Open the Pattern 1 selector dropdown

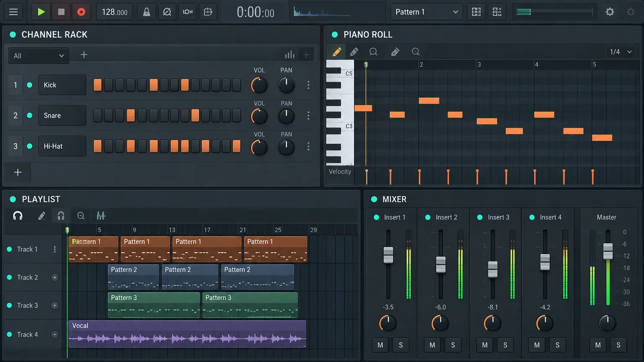pos(426,12)
